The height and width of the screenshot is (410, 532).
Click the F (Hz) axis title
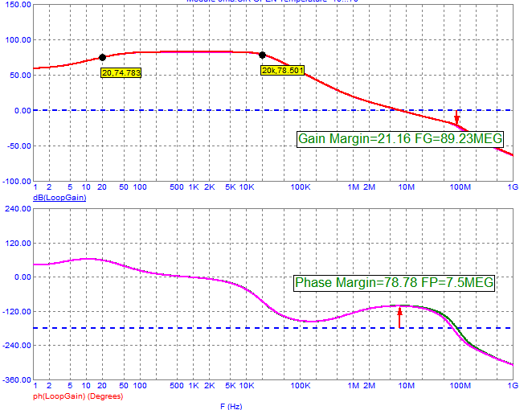click(231, 406)
